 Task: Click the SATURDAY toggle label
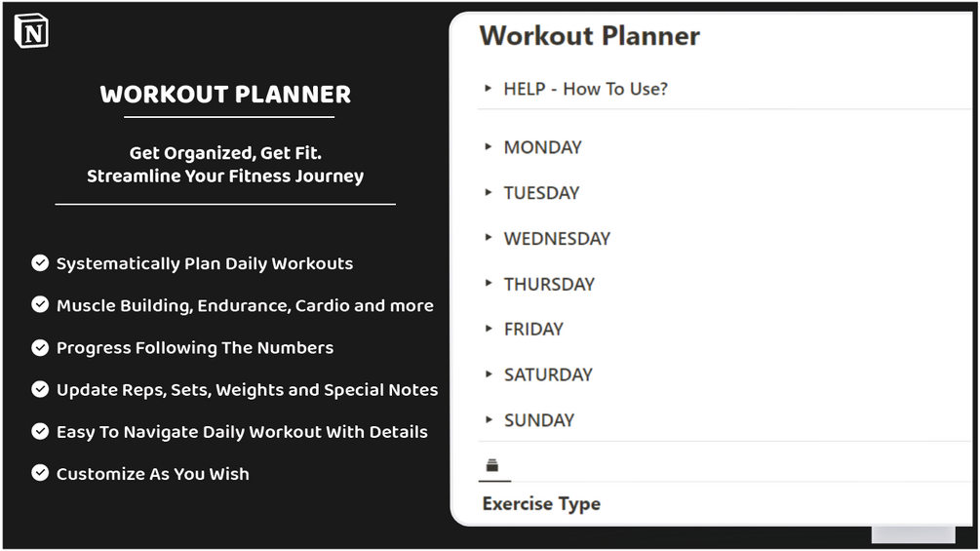[x=547, y=374]
